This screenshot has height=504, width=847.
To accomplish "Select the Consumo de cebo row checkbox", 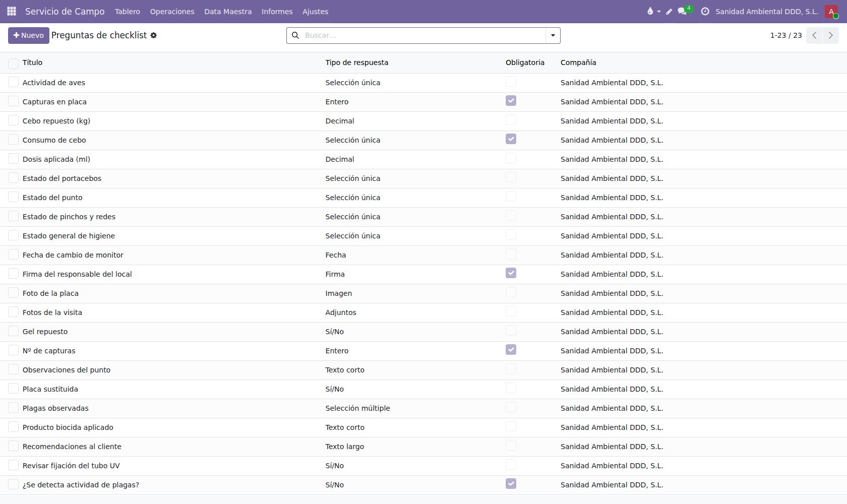I will click(x=14, y=140).
